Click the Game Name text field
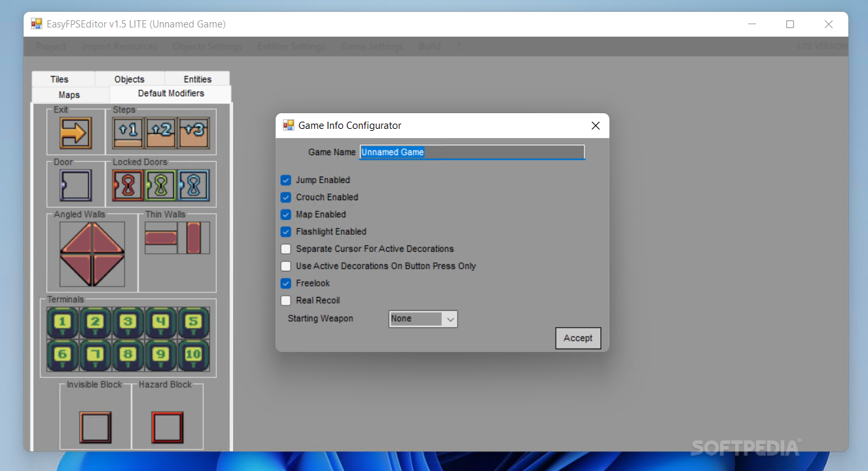The image size is (868, 471). coord(472,152)
